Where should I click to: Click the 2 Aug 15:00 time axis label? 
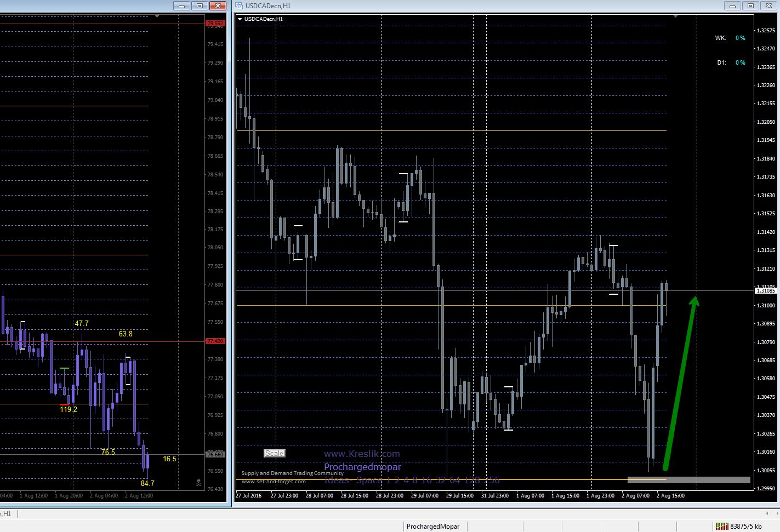(x=670, y=495)
